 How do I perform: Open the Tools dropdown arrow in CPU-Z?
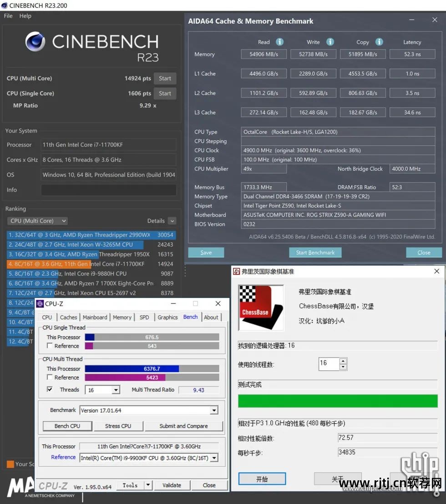pyautogui.click(x=148, y=485)
